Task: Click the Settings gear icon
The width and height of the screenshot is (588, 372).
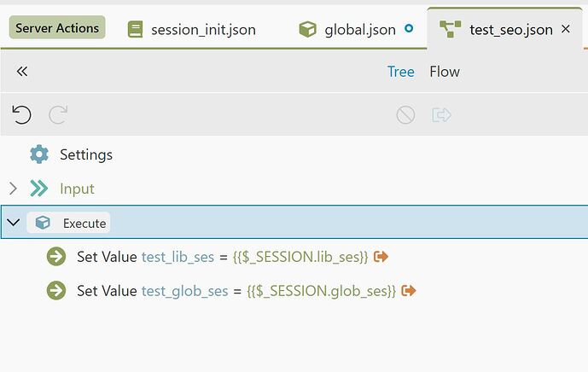Action: [39, 154]
